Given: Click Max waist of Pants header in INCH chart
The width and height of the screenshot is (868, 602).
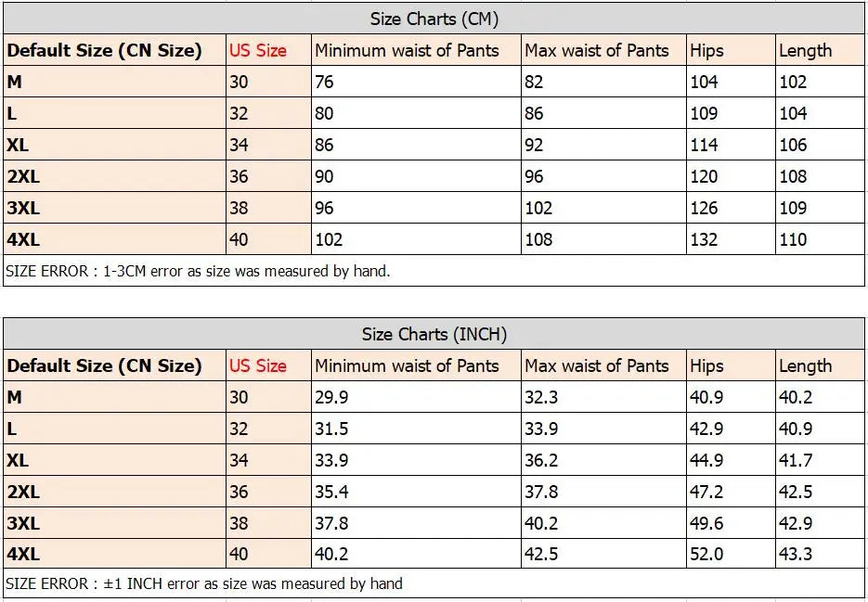Looking at the screenshot, I should (597, 365).
